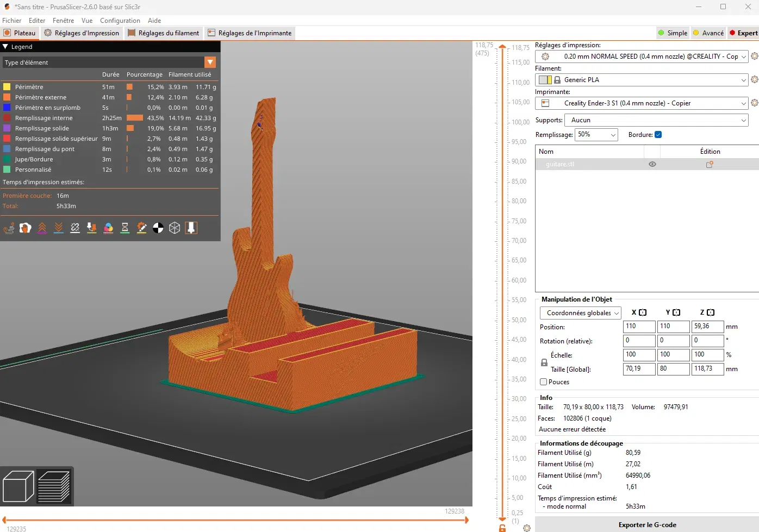Toggle travel moves visibility icon in legend

pos(9,228)
